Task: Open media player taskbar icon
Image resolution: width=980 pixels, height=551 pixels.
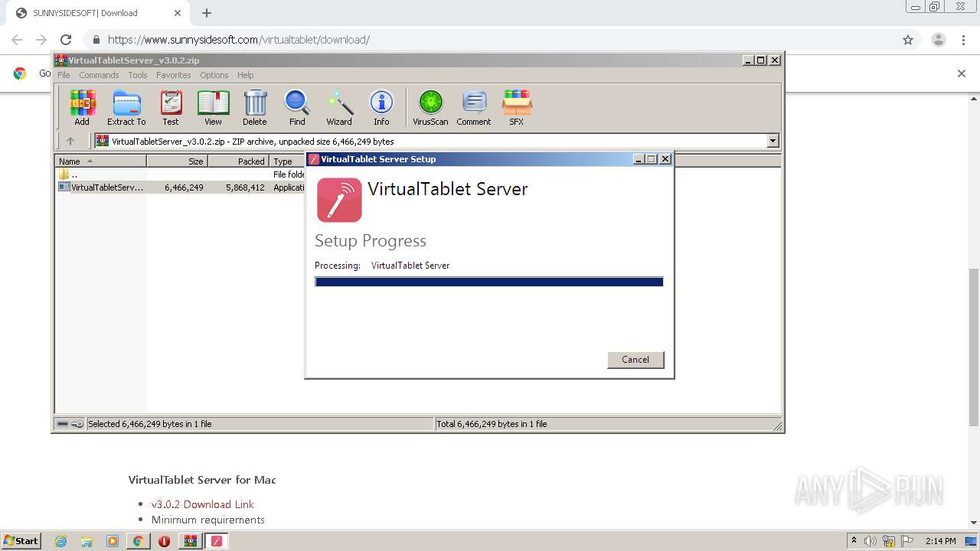Action: pos(113,541)
